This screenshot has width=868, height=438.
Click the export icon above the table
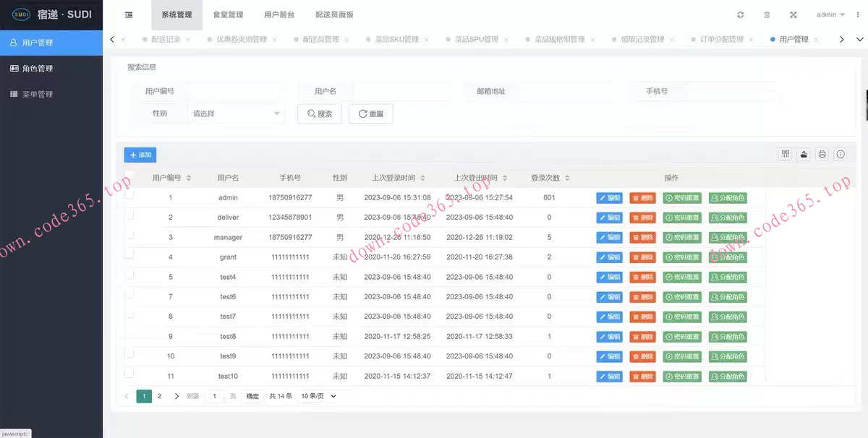point(804,154)
